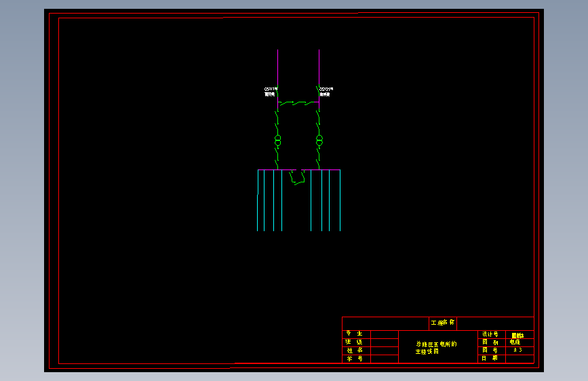Click the 班级 label in title block
The width and height of the screenshot is (588, 381).
(x=355, y=342)
